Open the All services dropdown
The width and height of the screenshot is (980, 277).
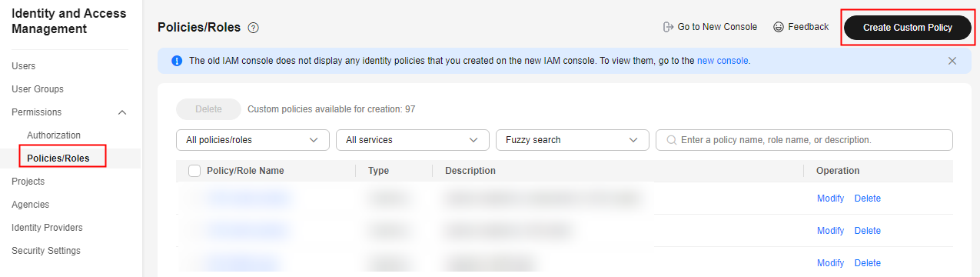[x=413, y=140]
